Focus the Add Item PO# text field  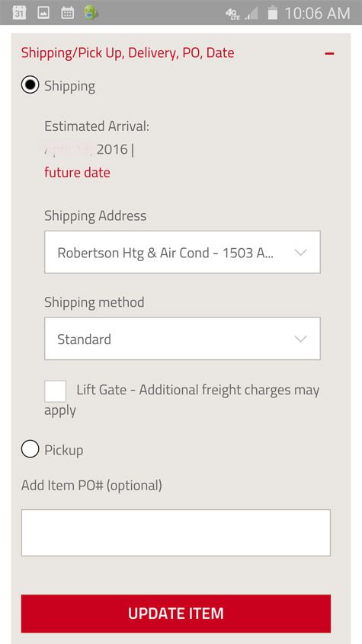pos(175,533)
